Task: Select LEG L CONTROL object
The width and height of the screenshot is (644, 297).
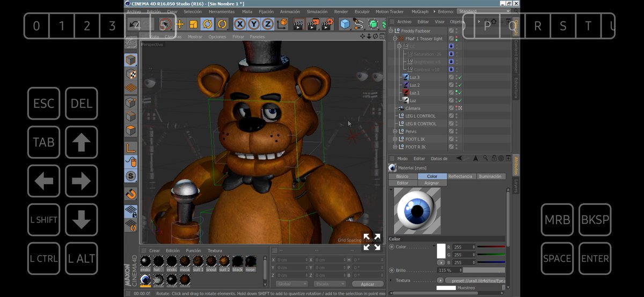Action: (420, 116)
